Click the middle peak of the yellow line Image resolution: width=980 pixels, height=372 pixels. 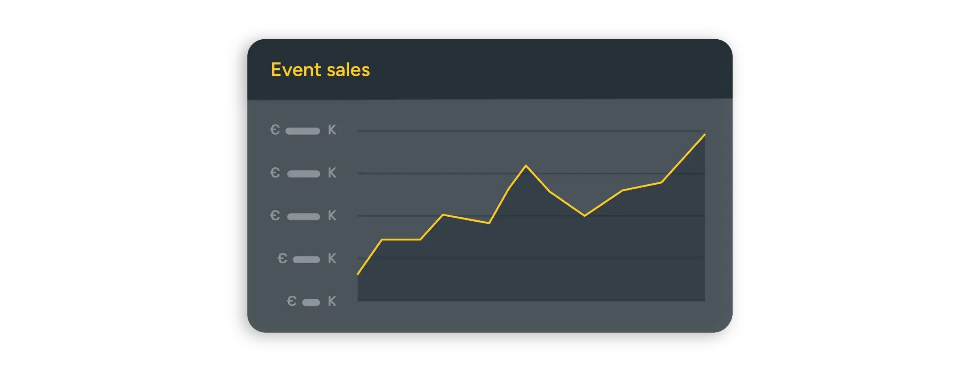[x=526, y=166]
